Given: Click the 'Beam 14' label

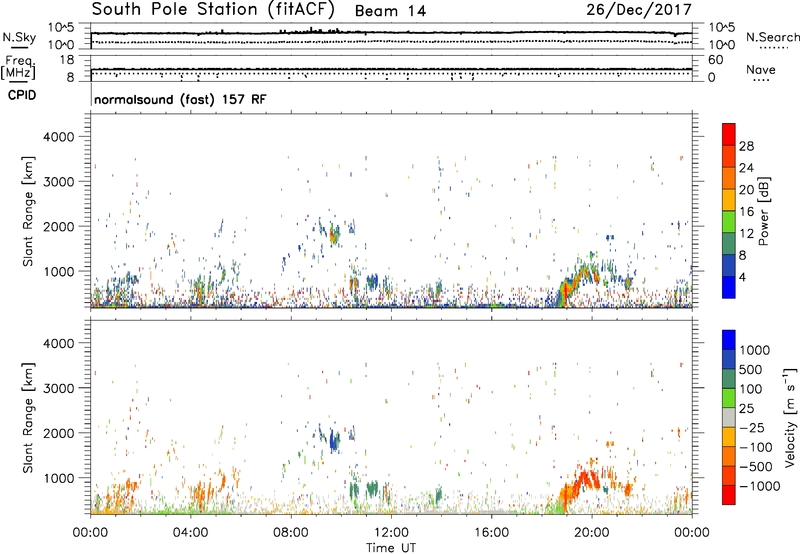Looking at the screenshot, I should pyautogui.click(x=390, y=11).
